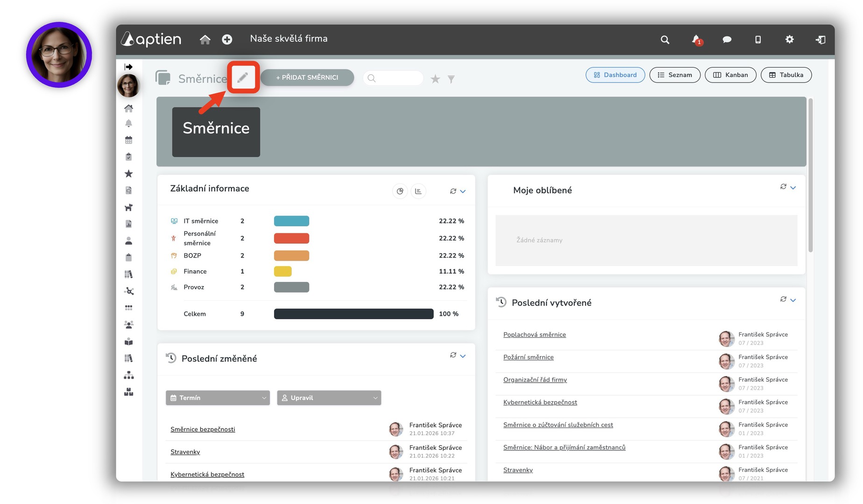The width and height of the screenshot is (863, 504).
Task: Open the Upravil dropdown
Action: click(329, 398)
